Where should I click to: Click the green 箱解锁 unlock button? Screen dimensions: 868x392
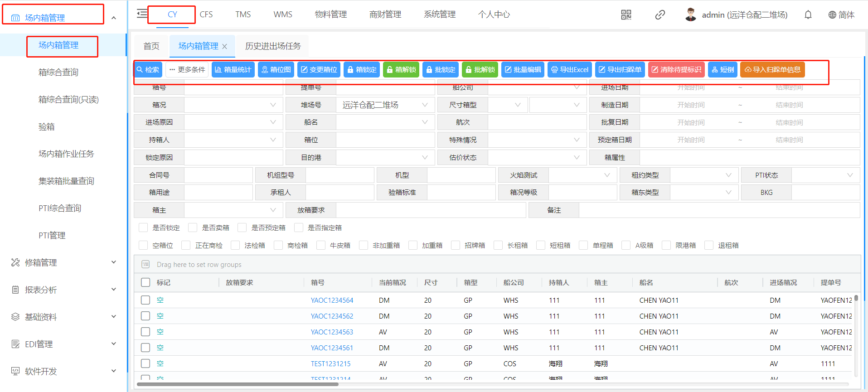click(401, 70)
